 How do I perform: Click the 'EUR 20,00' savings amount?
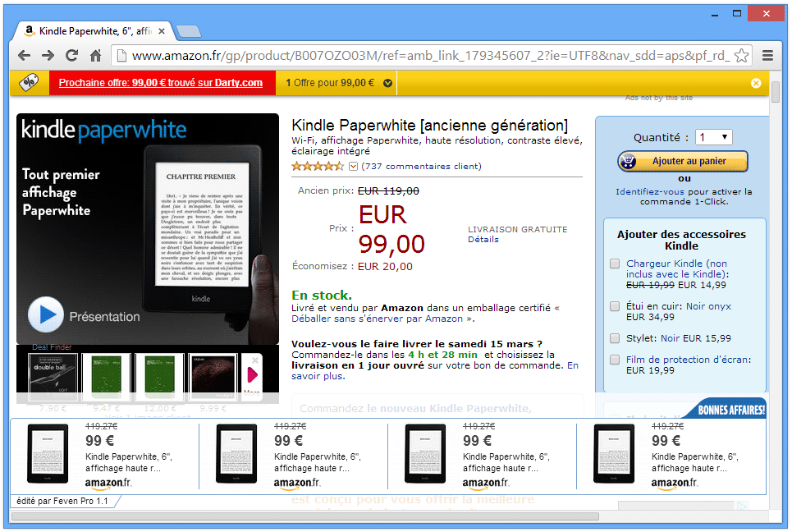(x=385, y=266)
